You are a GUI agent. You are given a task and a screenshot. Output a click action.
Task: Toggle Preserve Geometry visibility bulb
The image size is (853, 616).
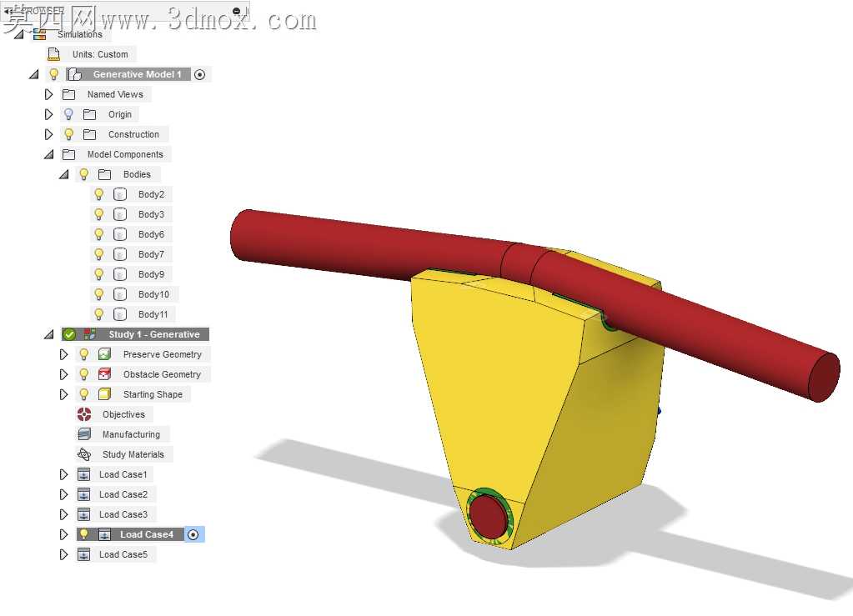(83, 354)
